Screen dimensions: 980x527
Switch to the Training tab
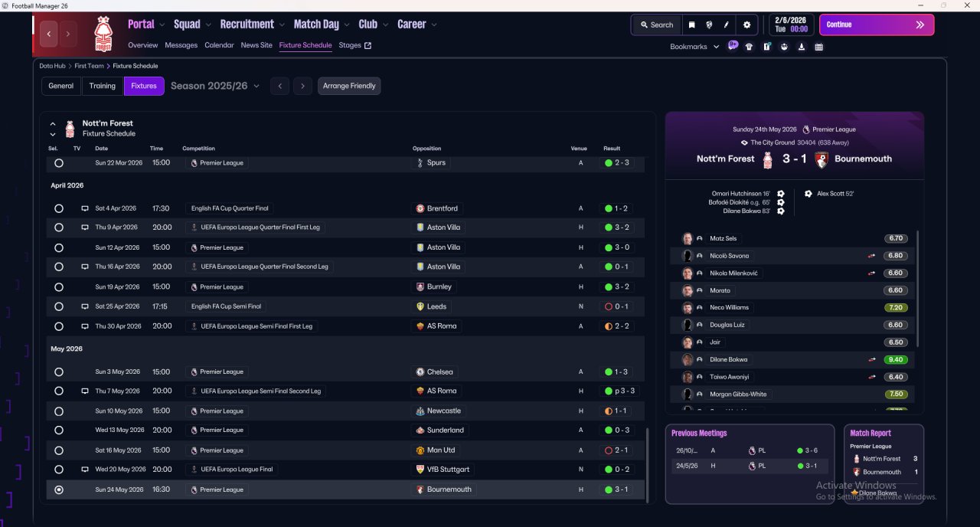pyautogui.click(x=103, y=86)
